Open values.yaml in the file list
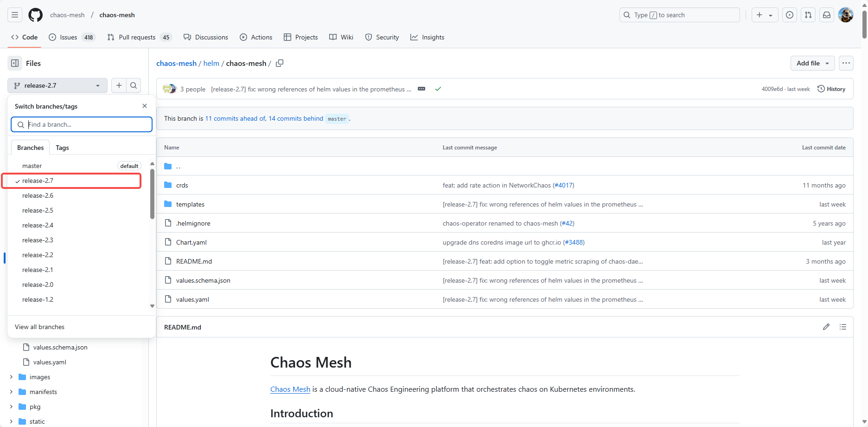The image size is (868, 427). point(192,299)
